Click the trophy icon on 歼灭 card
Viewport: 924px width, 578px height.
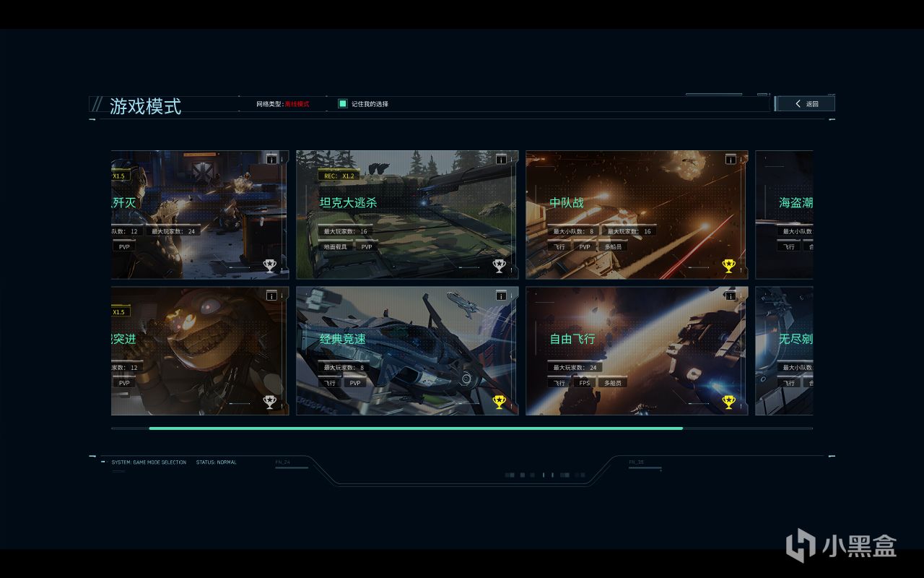click(x=269, y=266)
